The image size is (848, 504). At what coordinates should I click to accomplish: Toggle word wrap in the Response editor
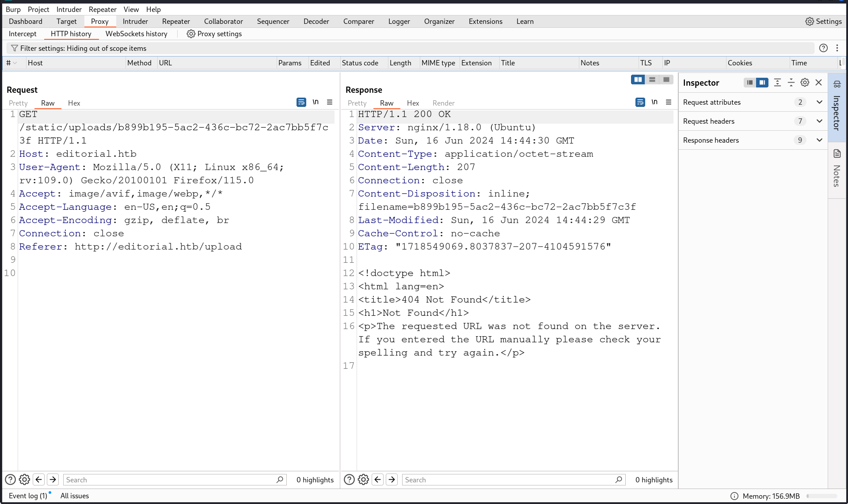click(640, 102)
